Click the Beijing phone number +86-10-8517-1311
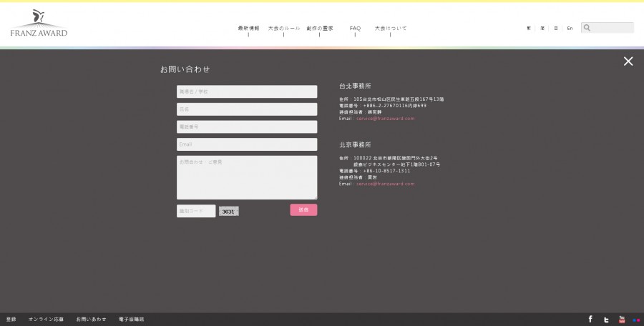The image size is (644, 326). [x=386, y=171]
